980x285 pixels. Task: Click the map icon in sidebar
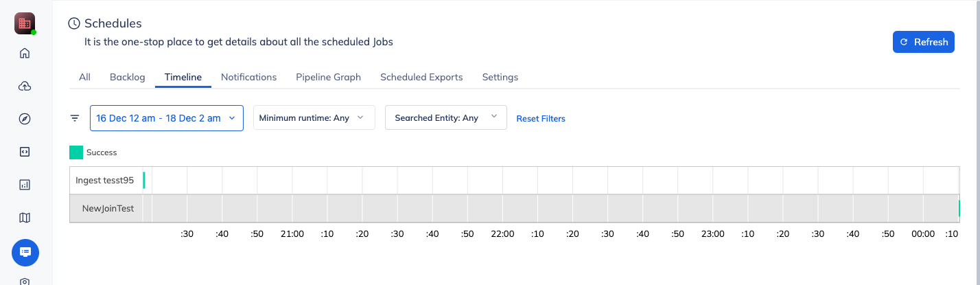pos(25,218)
